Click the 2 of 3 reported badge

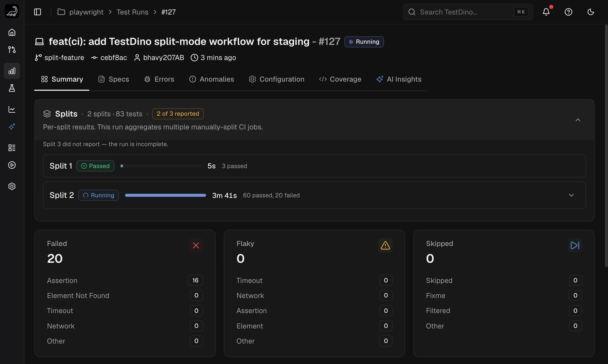tap(178, 114)
